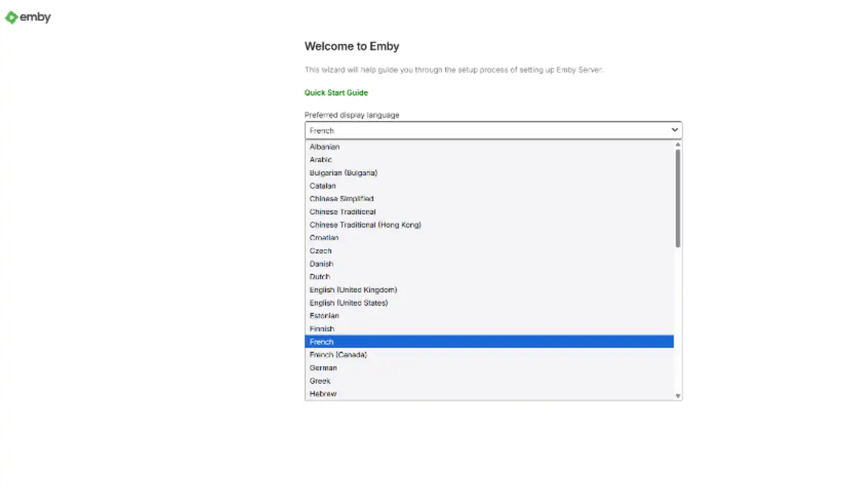
Task: Select Albanian from the language list
Action: (489, 147)
